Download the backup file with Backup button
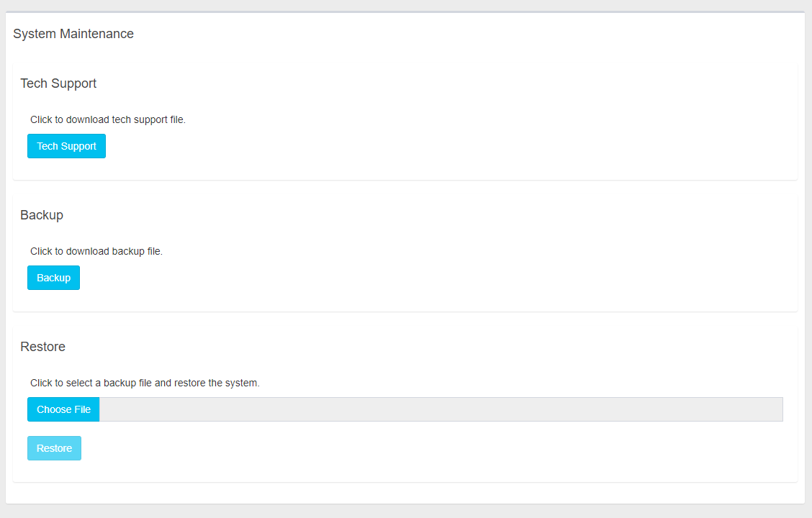812x518 pixels. (x=53, y=278)
